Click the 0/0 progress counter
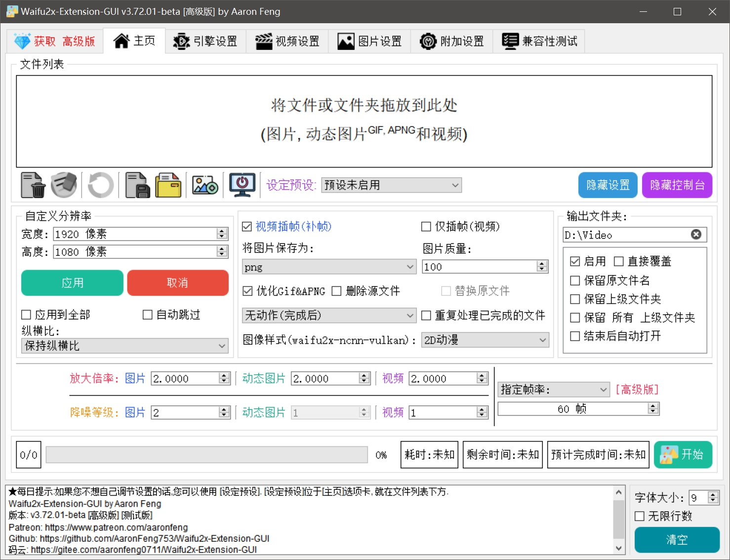This screenshot has height=560, width=730. [29, 454]
